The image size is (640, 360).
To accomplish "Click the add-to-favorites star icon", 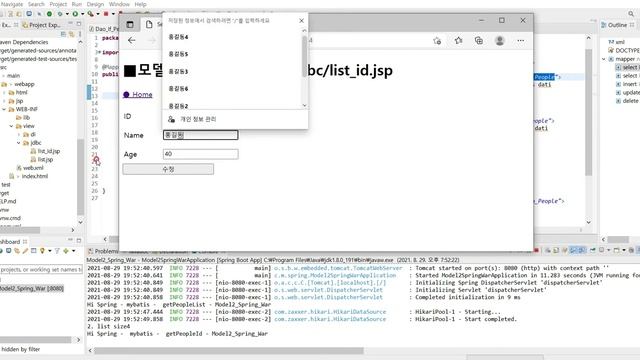I will pos(437,40).
